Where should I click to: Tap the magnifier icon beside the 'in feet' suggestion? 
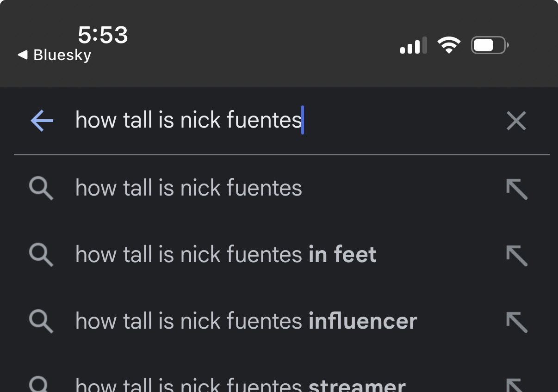coord(41,256)
